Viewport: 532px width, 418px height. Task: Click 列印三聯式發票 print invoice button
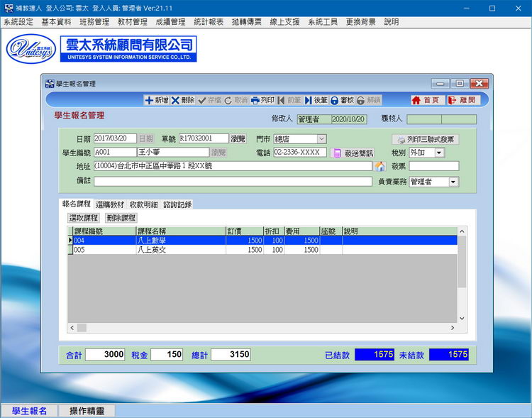click(426, 139)
